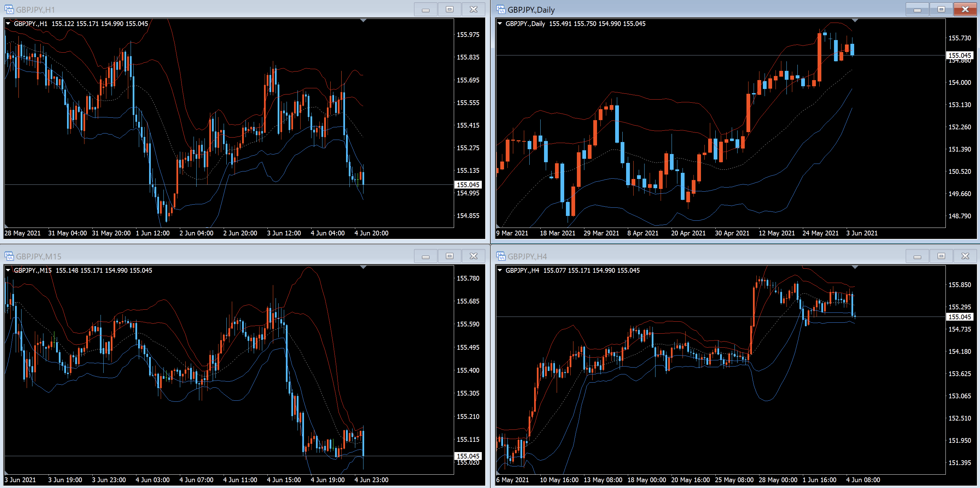The width and height of the screenshot is (980, 488).
Task: Minimize the GBPJPY,M15 chart window
Action: 425,256
